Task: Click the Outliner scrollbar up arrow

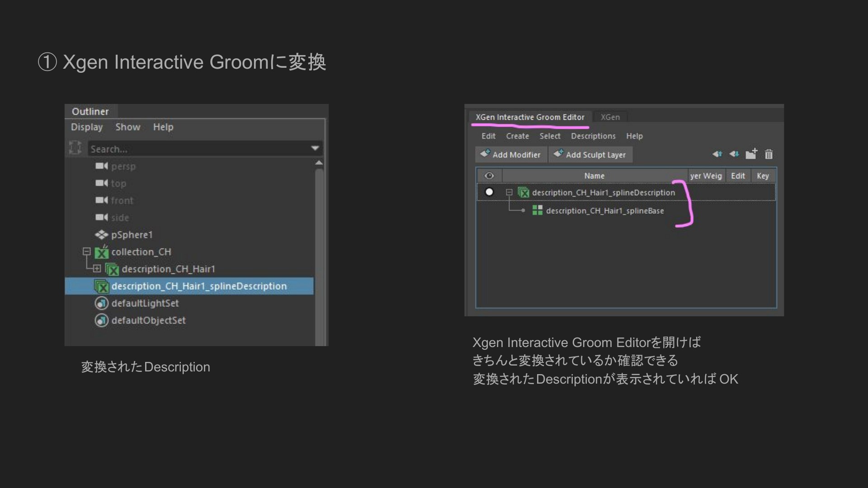Action: tap(319, 162)
